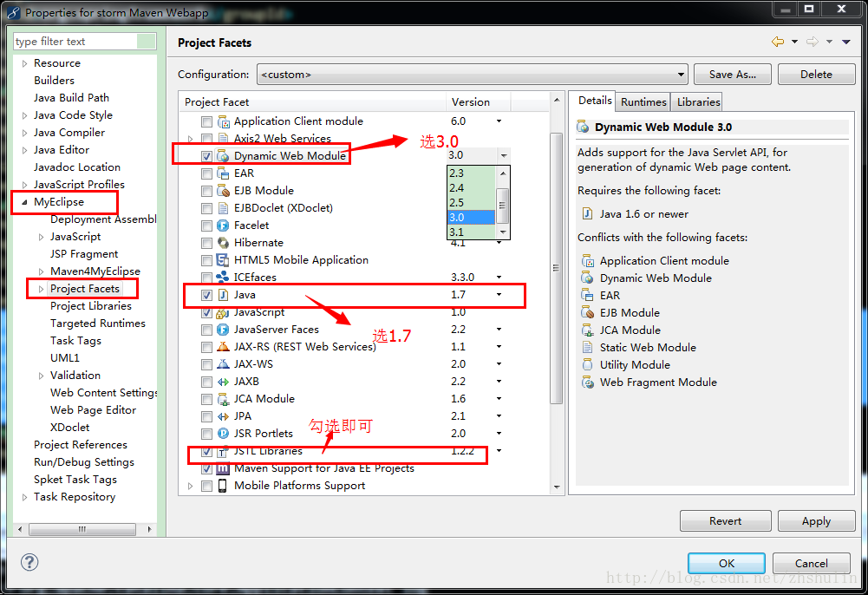
Task: Click the Dynamic Web Module facet icon
Action: [x=223, y=156]
